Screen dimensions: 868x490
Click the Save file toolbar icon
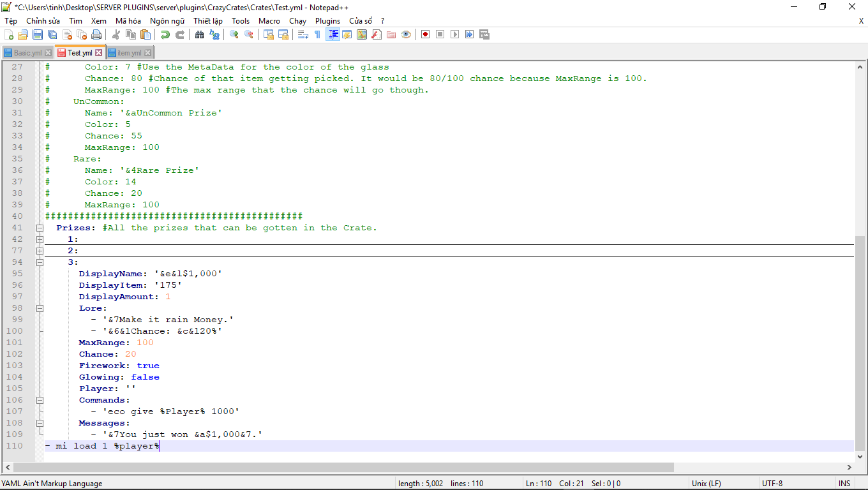pos(38,34)
